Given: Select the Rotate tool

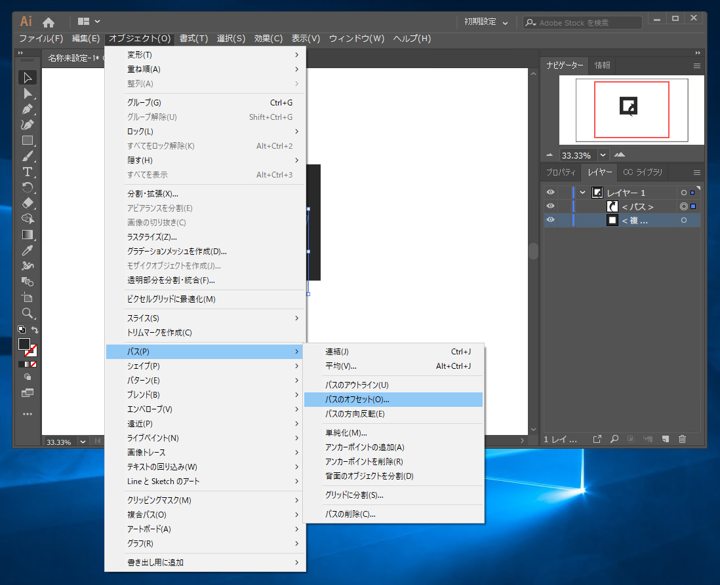Looking at the screenshot, I should [27, 187].
